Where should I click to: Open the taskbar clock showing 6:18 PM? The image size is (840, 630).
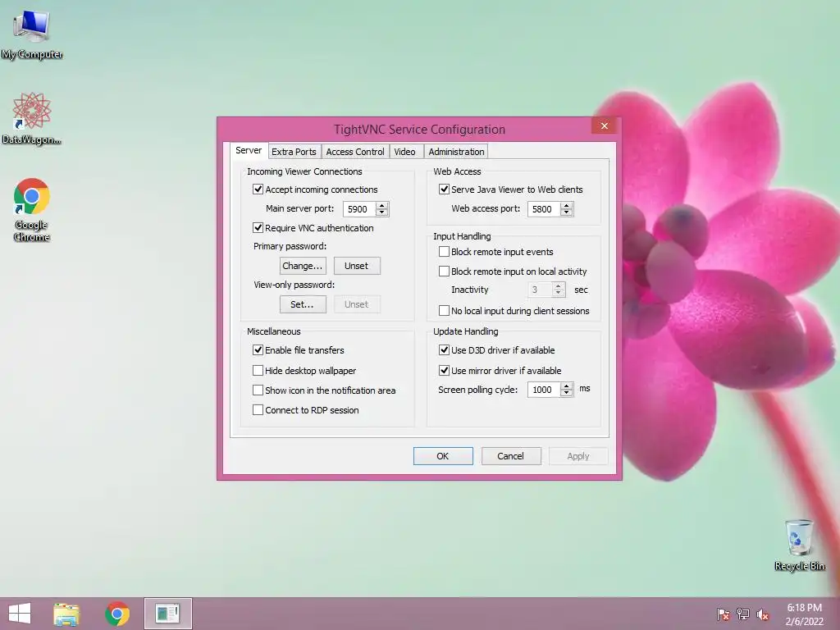(804, 614)
